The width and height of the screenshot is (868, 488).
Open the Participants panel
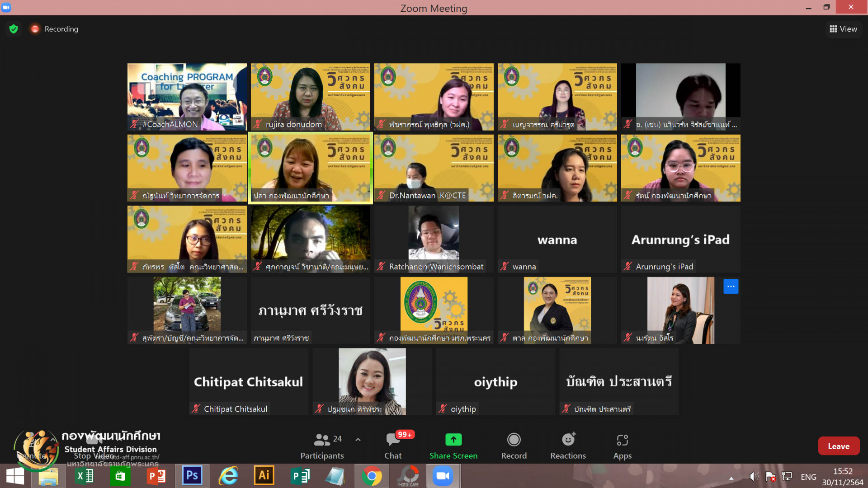click(x=322, y=446)
